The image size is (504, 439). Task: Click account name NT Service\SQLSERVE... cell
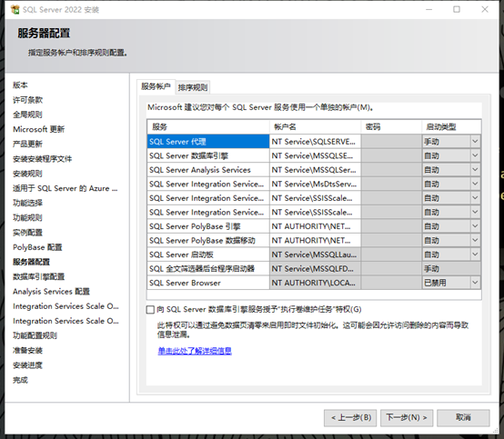click(315, 141)
